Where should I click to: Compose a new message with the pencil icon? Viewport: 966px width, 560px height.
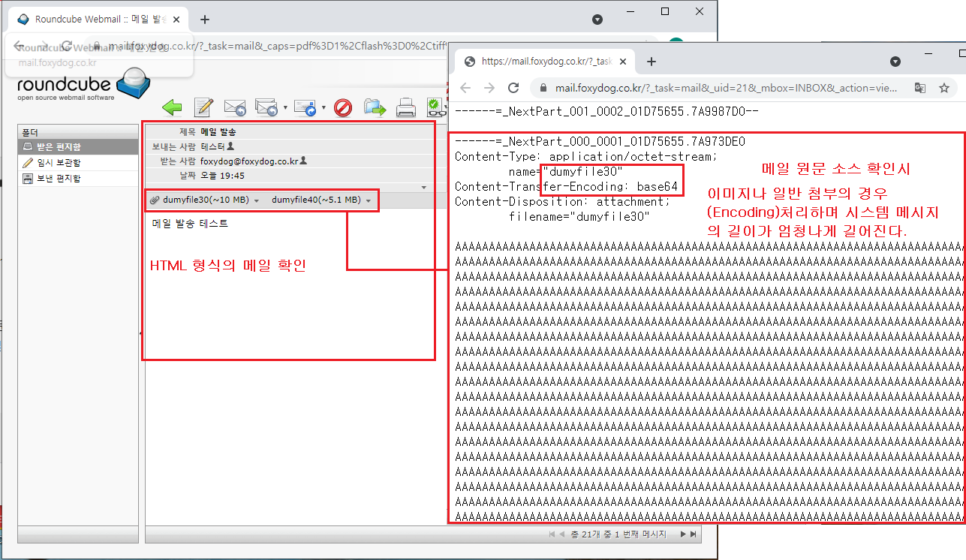[203, 108]
